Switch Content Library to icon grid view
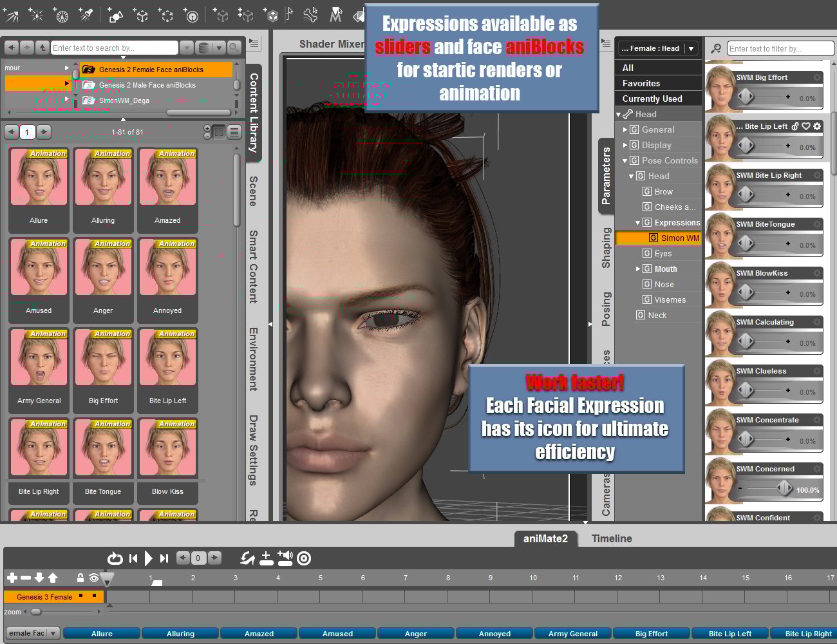 tap(219, 132)
